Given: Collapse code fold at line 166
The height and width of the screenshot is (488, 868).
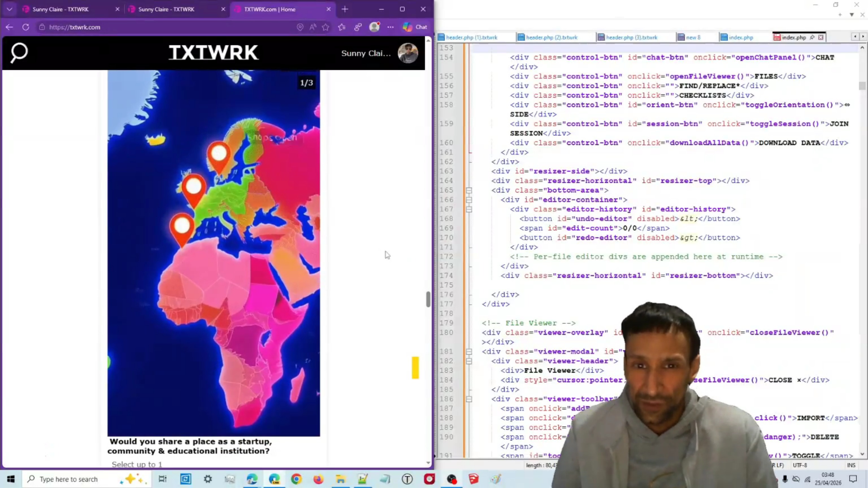Looking at the screenshot, I should (469, 200).
